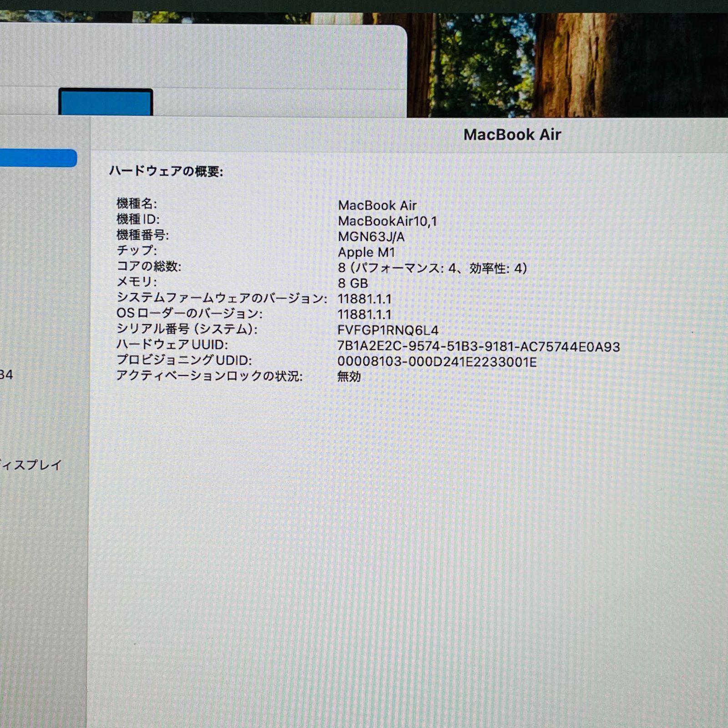Click the コアの総数 label
This screenshot has height=728, width=728.
click(x=149, y=266)
